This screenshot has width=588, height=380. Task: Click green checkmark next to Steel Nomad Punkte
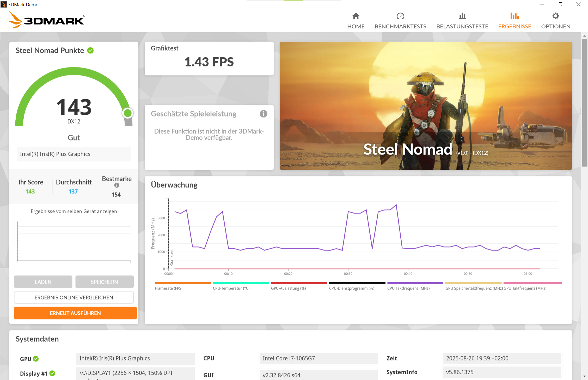pyautogui.click(x=90, y=51)
